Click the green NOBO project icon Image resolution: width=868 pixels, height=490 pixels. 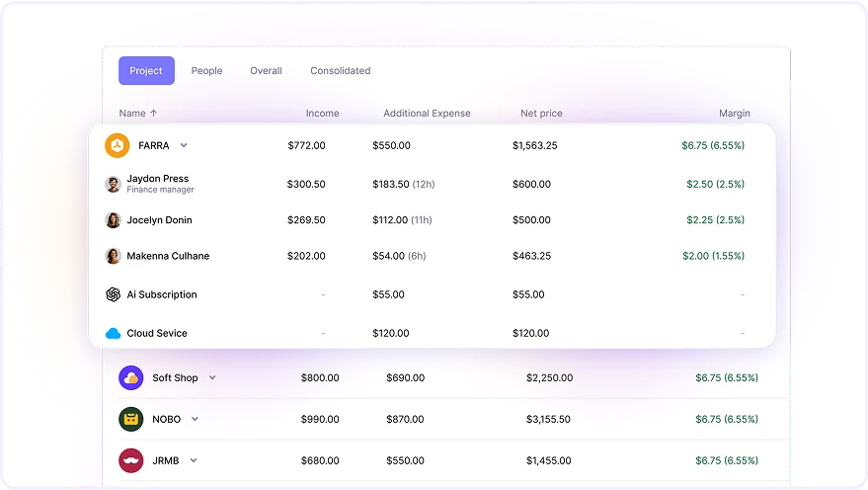pyautogui.click(x=131, y=419)
